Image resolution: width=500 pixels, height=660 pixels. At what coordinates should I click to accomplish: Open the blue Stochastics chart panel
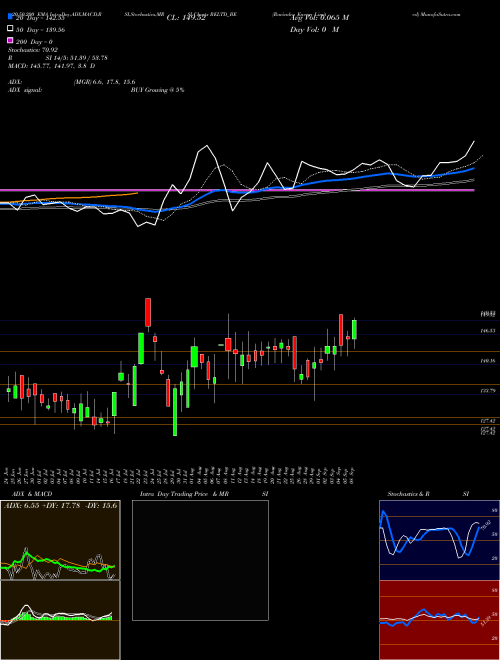tap(439, 540)
